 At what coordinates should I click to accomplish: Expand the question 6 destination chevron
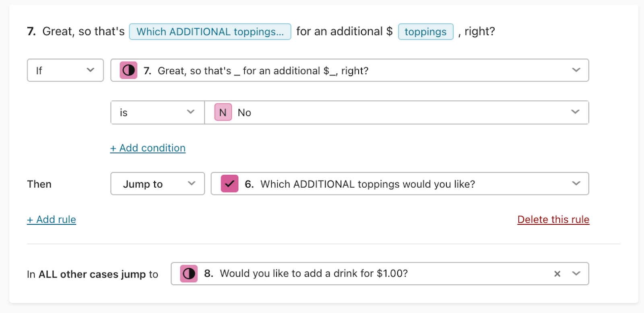576,183
